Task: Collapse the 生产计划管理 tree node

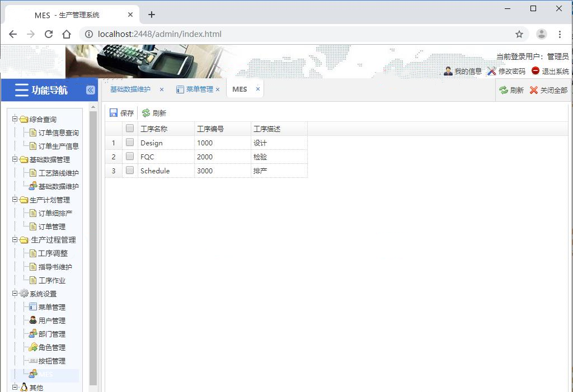Action: (x=15, y=200)
